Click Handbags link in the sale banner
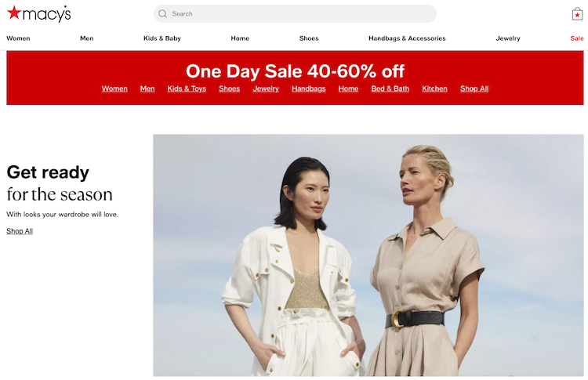Viewport: 588px width, 380px height. [309, 89]
